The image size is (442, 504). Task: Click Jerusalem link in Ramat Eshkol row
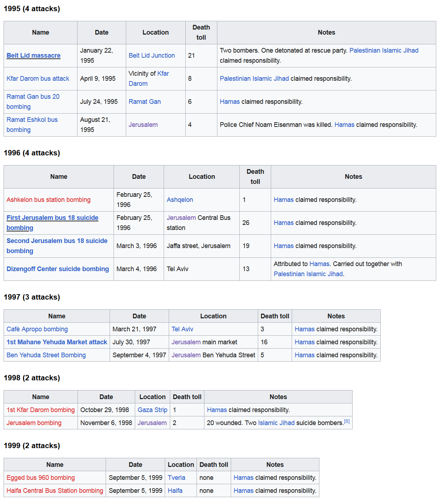tap(143, 125)
